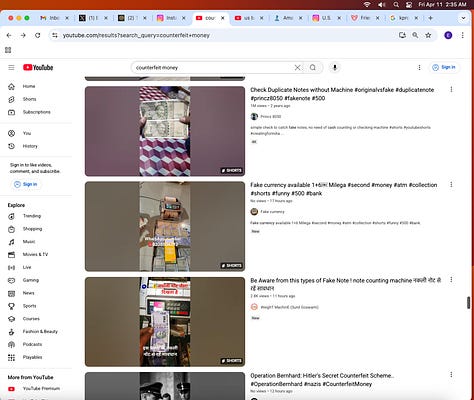This screenshot has height=400, width=474.
Task: Open YouTube Premium in sidebar
Action: tap(41, 389)
